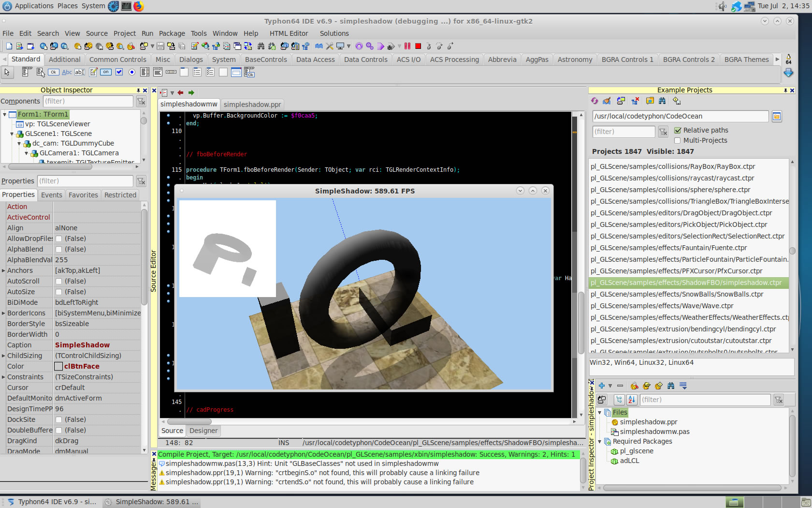Open Firefox from the top panel
812x508 pixels.
pos(139,6)
